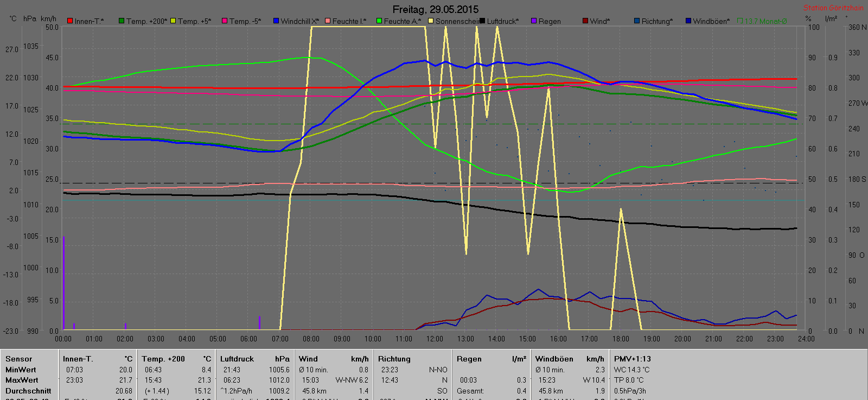Screen dimensions: 868x400
Task: Click the dark green Temp. +200 legend swatch
Action: pyautogui.click(x=122, y=21)
